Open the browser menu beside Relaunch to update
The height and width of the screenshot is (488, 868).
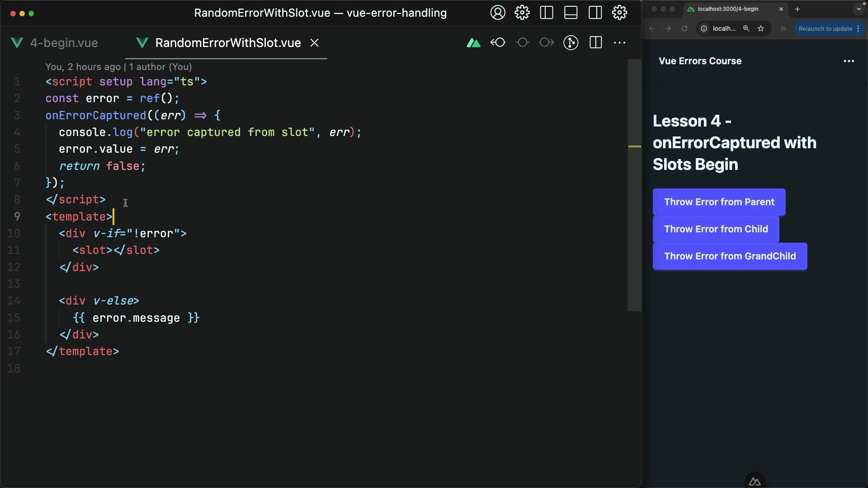tap(858, 28)
